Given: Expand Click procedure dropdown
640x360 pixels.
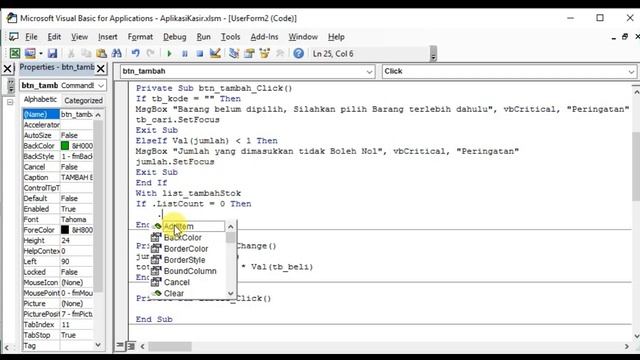Looking at the screenshot, I should coord(631,71).
